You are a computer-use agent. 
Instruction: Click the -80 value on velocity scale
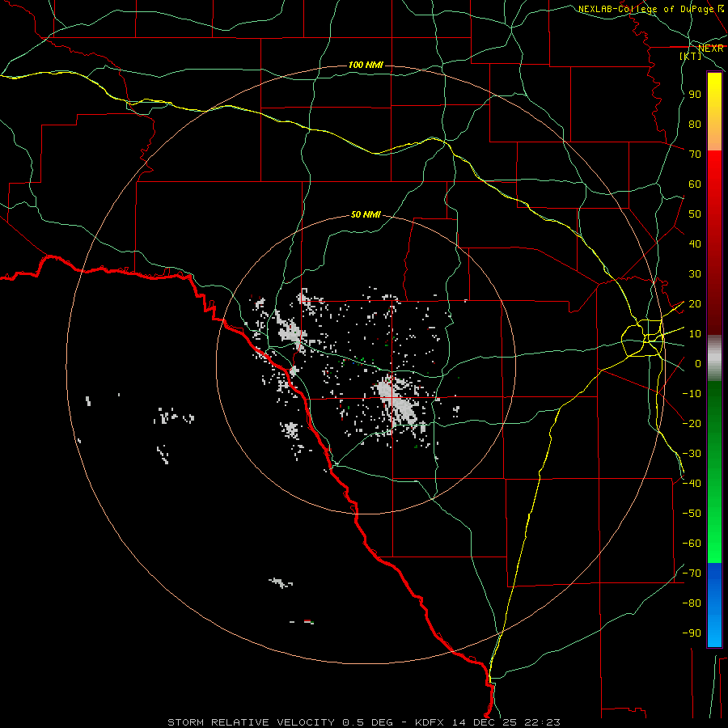point(692,603)
